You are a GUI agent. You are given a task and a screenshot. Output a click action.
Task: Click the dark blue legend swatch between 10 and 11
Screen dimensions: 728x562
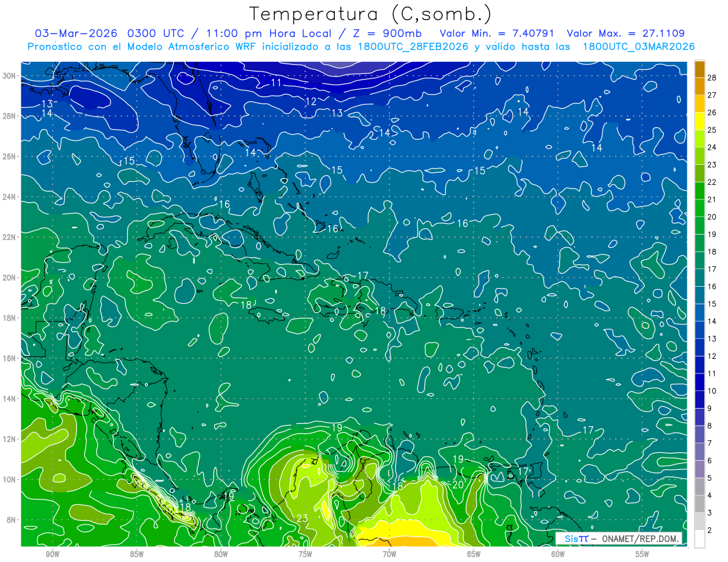[x=699, y=383]
